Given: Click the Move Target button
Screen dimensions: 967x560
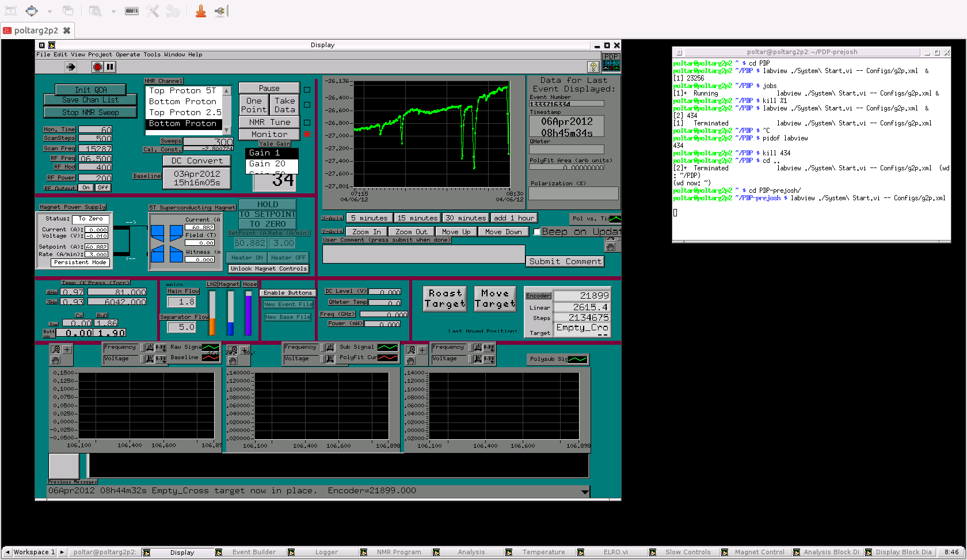Looking at the screenshot, I should coord(495,299).
